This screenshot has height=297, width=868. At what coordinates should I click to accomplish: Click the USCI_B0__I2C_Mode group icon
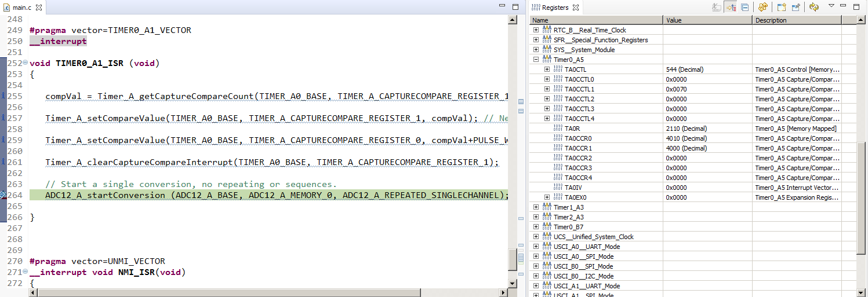click(x=547, y=276)
